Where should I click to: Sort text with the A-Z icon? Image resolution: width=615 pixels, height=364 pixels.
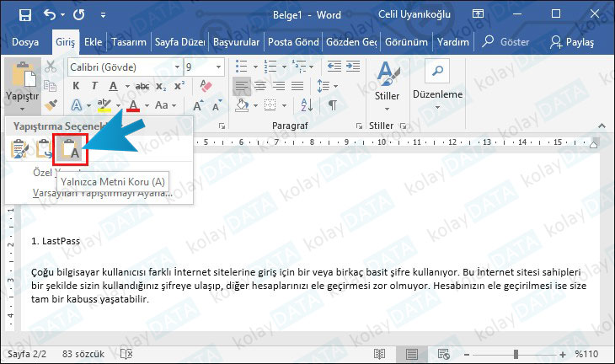[x=307, y=105]
